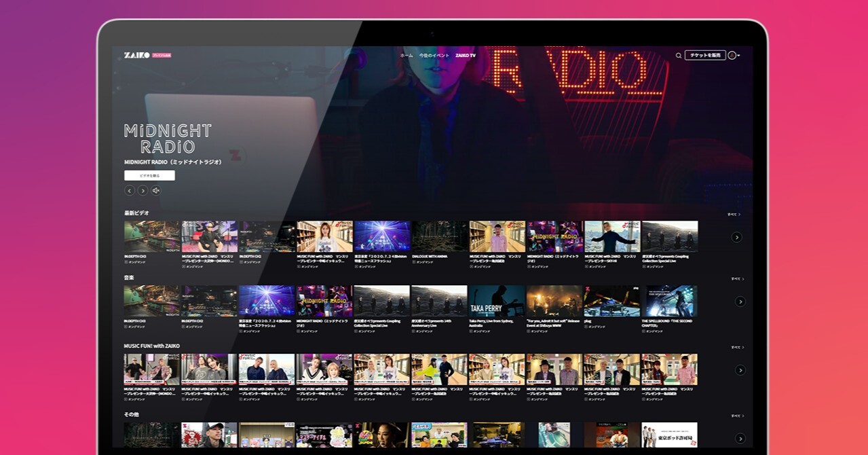868x455 pixels.
Task: Click the ZAIKO logo
Action: click(136, 55)
